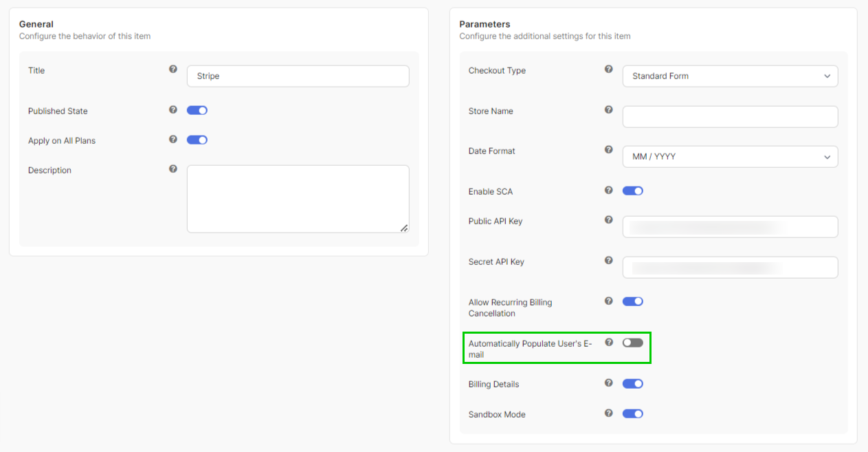Click the help icon for Secret API Key
868x452 pixels.
coord(609,261)
